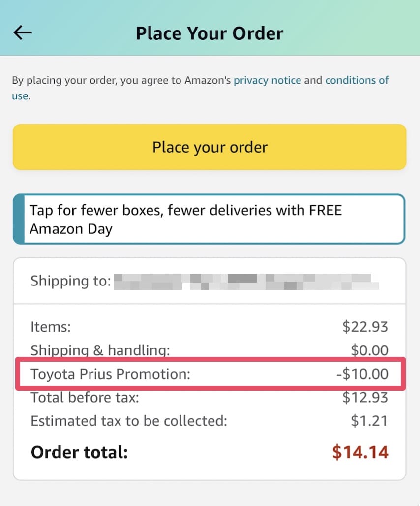Tap the Shipping & handling row
This screenshot has width=420, height=506.
click(210, 350)
